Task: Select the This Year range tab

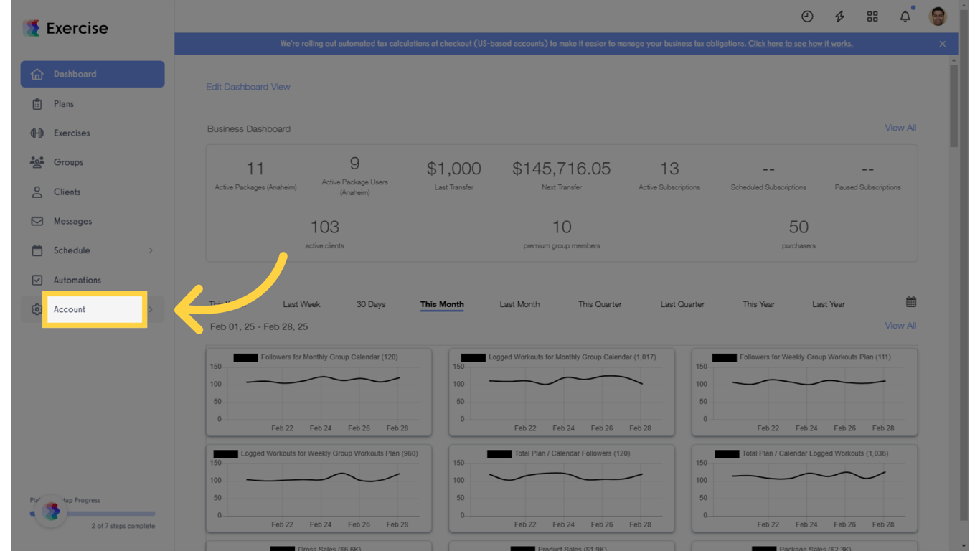Action: click(x=758, y=304)
